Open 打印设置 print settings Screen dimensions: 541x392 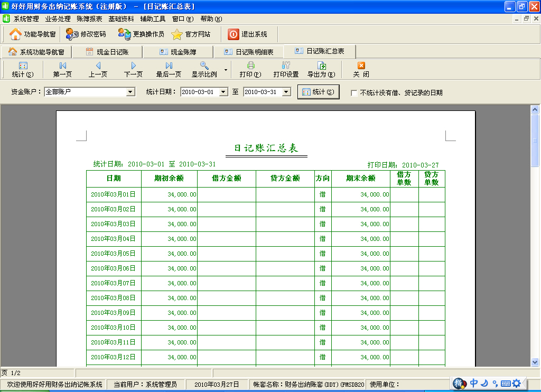coord(286,66)
